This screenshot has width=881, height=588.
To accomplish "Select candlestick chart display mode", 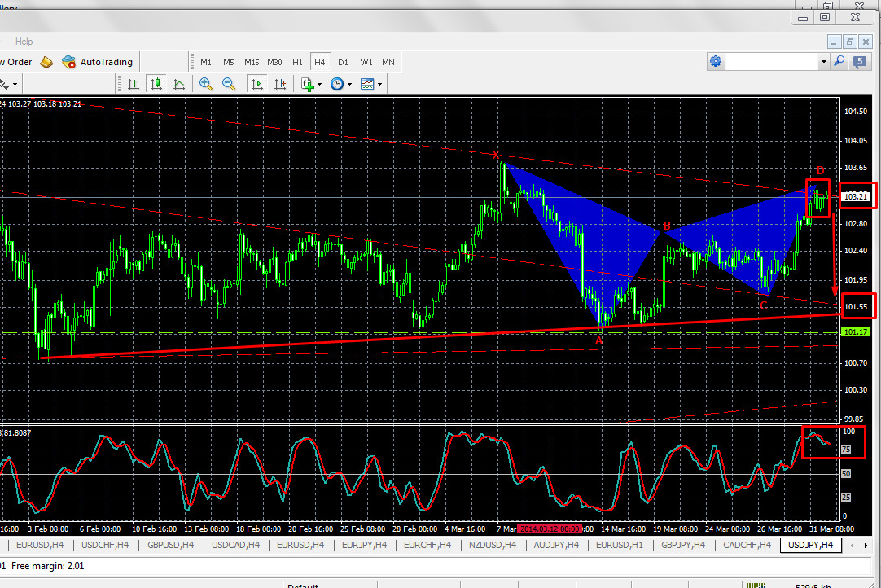I will point(156,85).
